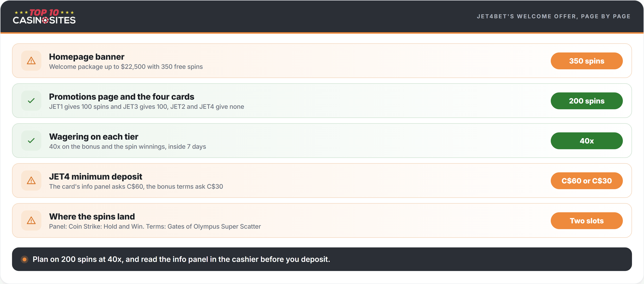Image resolution: width=644 pixels, height=284 pixels.
Task: Click 'Promotions page and the four cards' heading
Action: coord(121,97)
